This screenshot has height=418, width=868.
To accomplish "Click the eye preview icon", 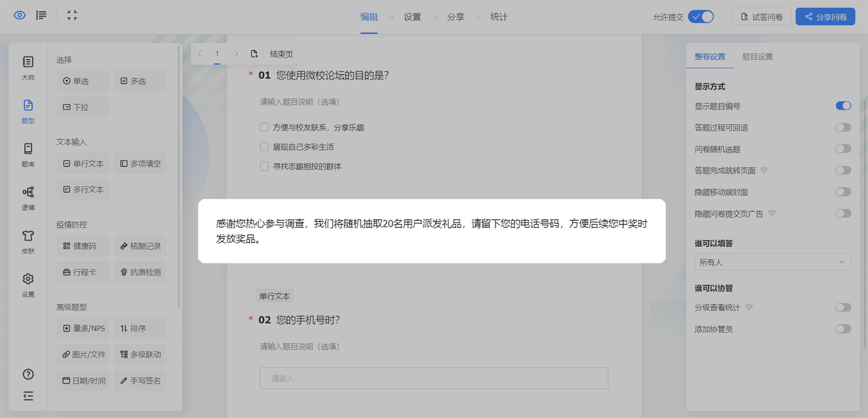I will point(20,15).
